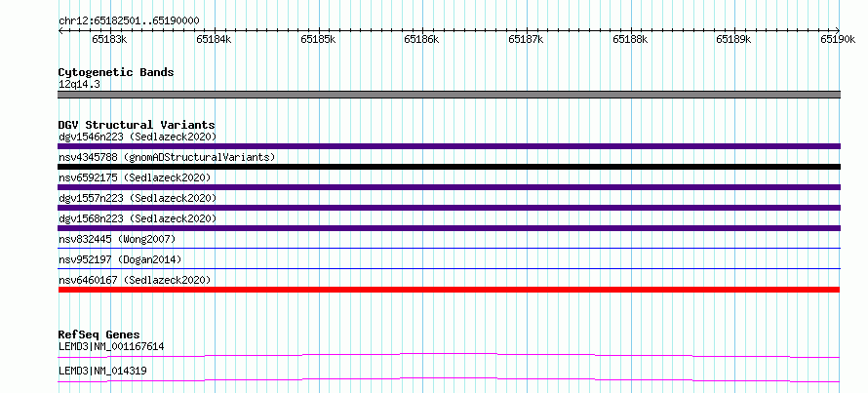
Task: Click the 65189k ruler tick label
Action: pyautogui.click(x=734, y=39)
